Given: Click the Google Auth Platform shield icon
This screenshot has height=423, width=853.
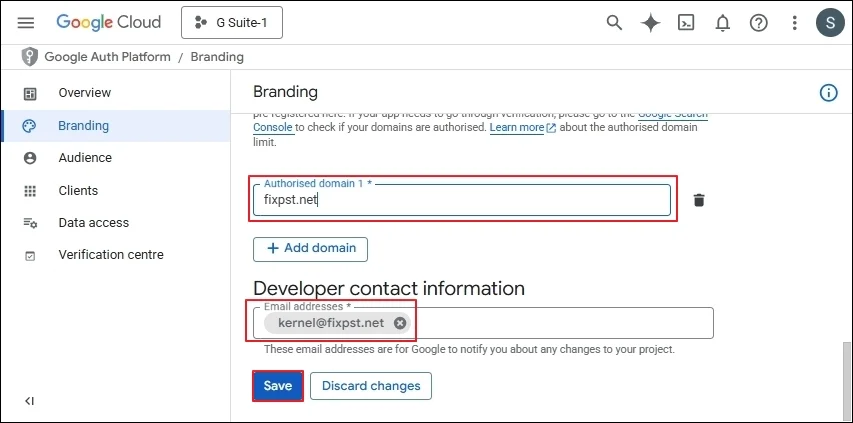Looking at the screenshot, I should pos(29,57).
